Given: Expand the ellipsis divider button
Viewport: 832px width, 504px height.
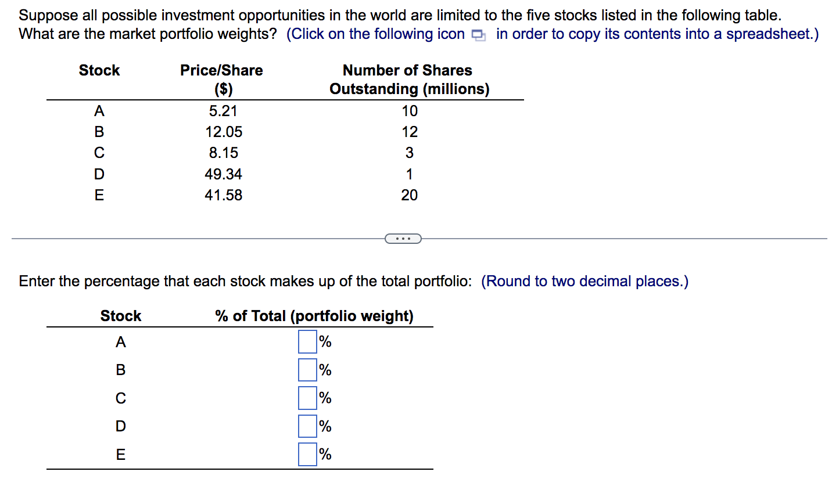Looking at the screenshot, I should [x=403, y=239].
